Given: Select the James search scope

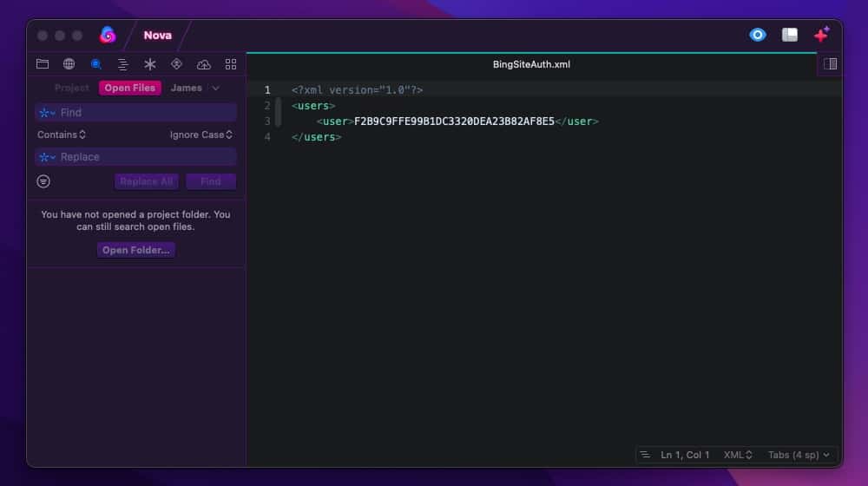Looking at the screenshot, I should [x=186, y=88].
